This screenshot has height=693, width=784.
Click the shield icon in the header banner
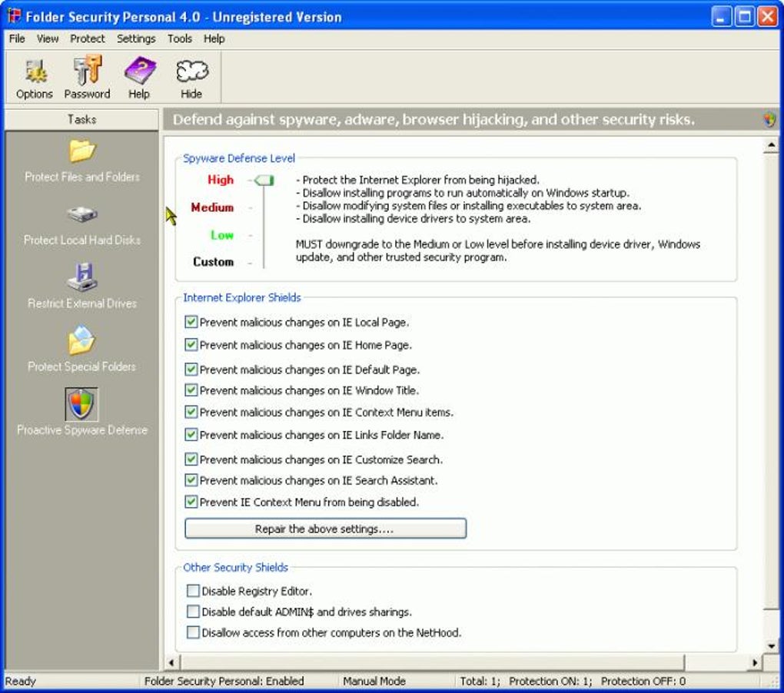click(x=769, y=120)
